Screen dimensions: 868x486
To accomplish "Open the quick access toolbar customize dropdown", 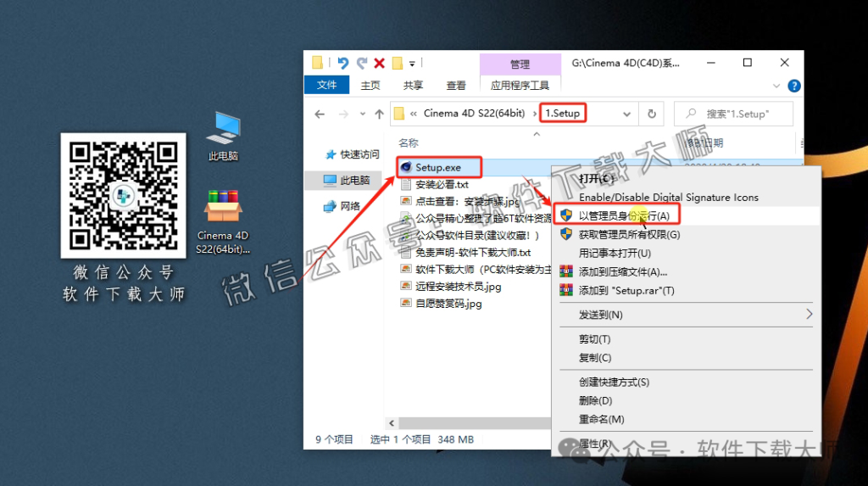I will tap(412, 64).
